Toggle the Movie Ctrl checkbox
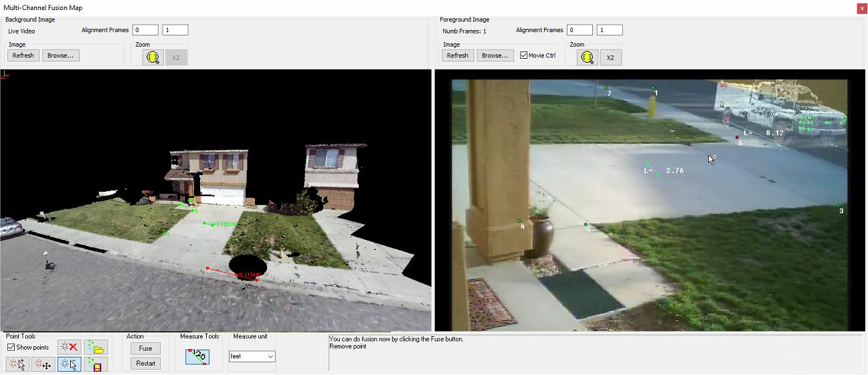Viewport: 868px width, 375px height. pos(524,55)
